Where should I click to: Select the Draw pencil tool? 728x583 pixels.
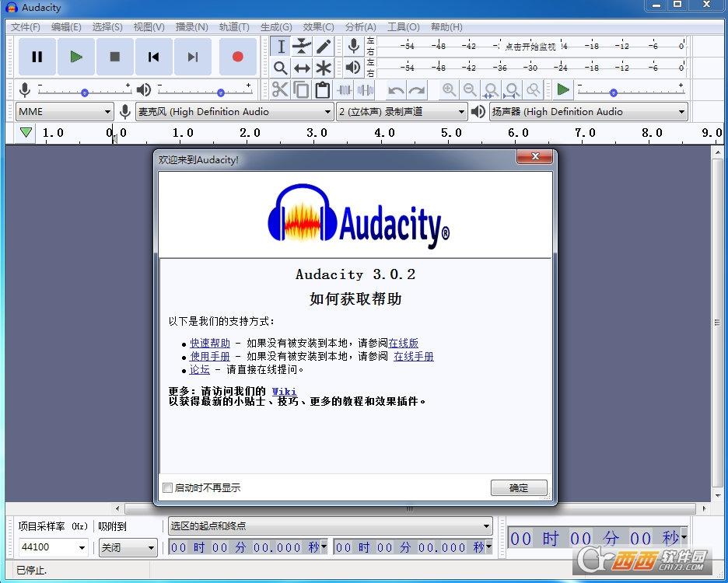tap(324, 47)
